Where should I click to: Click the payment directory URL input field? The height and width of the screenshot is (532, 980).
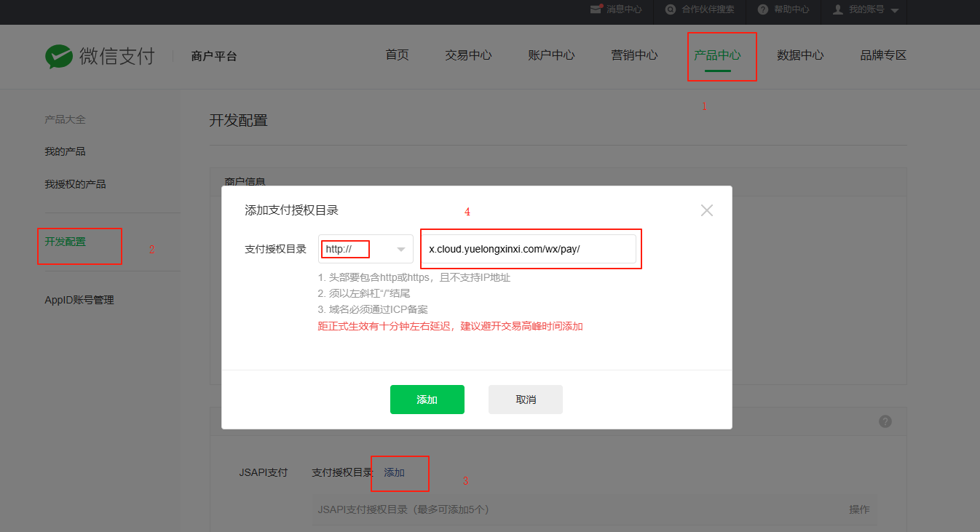coord(529,249)
